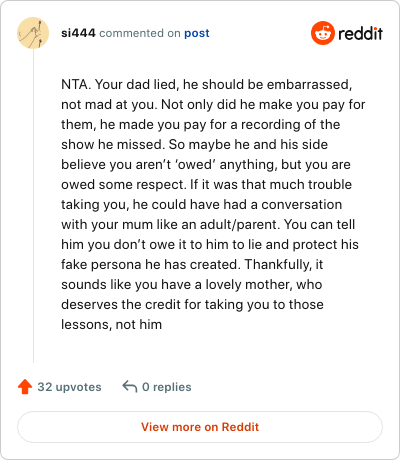Click the final line "lessons, not him"
Screen dimensions: 400x460
111,325
